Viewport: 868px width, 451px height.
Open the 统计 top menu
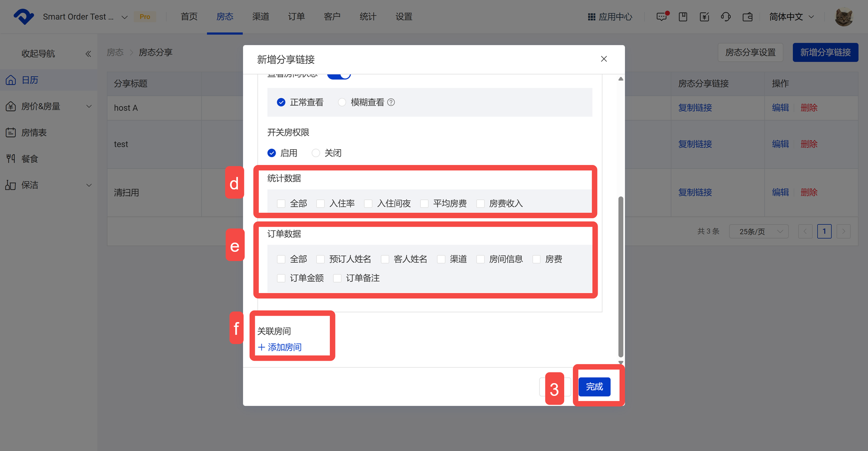368,17
